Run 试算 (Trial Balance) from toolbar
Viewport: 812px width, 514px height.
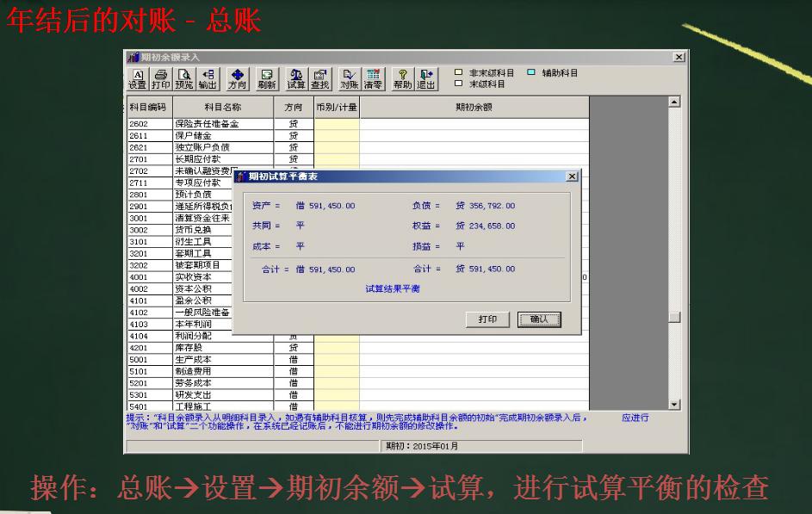tap(296, 76)
